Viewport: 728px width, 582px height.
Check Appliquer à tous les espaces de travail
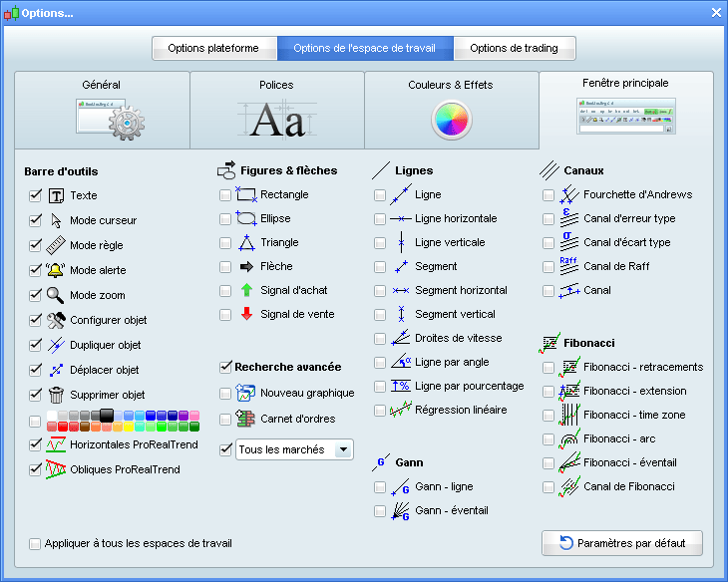[36, 544]
